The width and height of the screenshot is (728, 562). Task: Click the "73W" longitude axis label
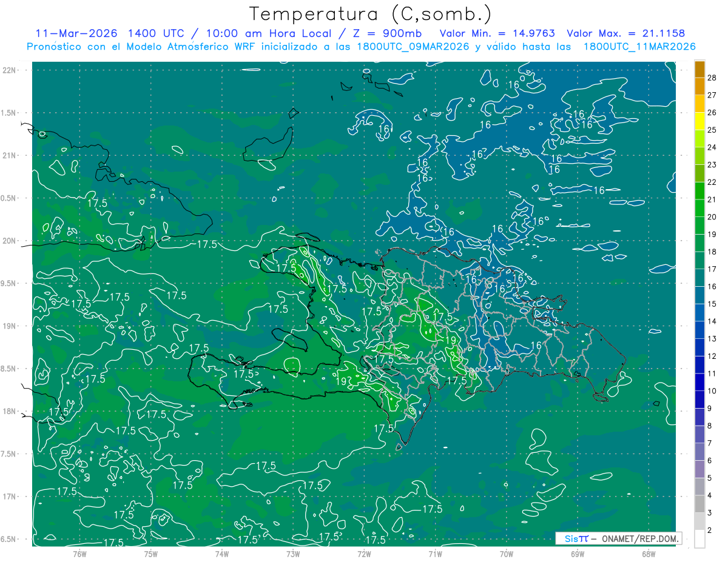(293, 554)
